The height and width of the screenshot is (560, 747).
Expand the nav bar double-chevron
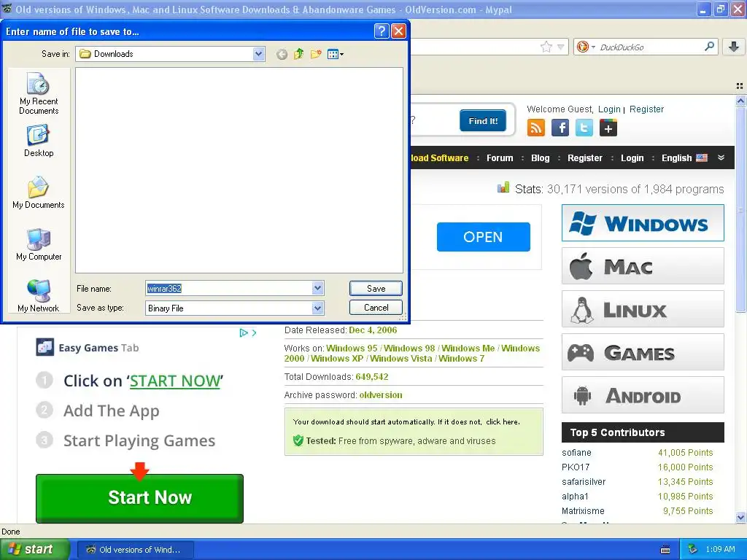(x=721, y=157)
